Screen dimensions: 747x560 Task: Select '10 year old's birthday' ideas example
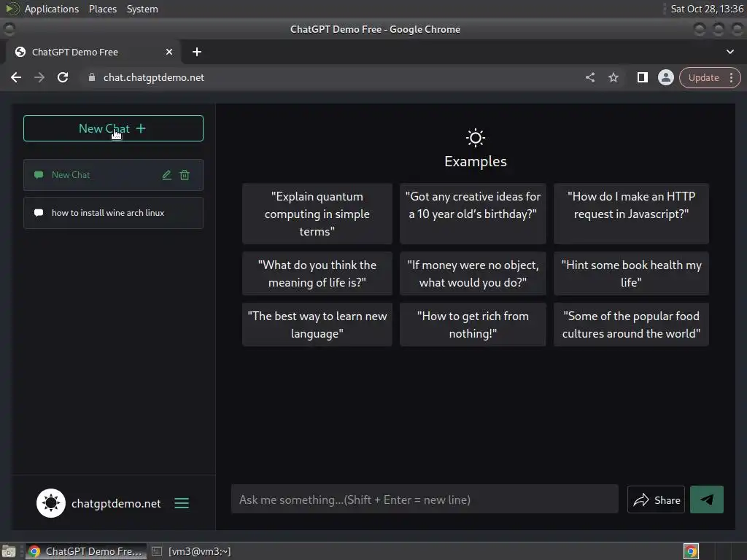(x=473, y=214)
